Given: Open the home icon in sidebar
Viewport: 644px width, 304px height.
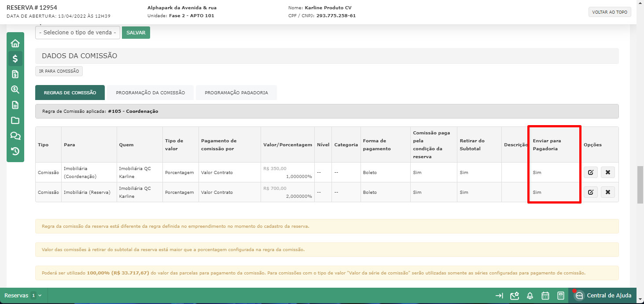Looking at the screenshot, I should (15, 43).
